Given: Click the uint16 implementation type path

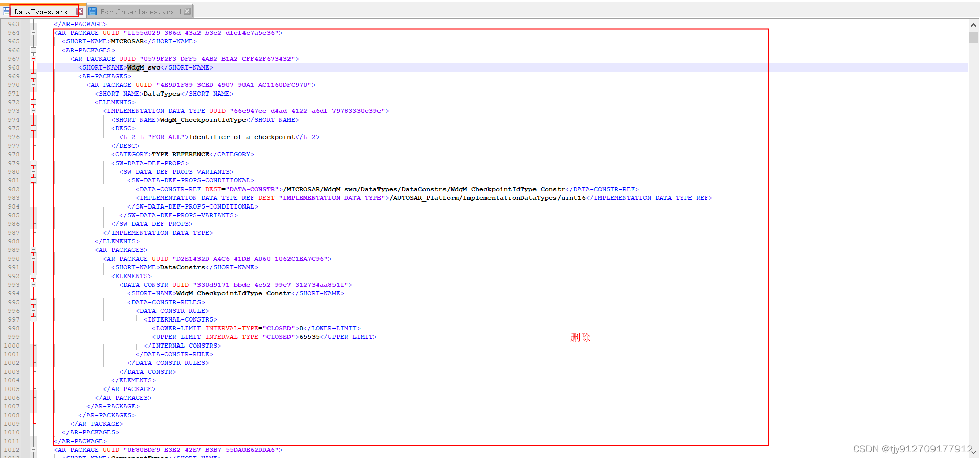Looking at the screenshot, I should pos(487,198).
